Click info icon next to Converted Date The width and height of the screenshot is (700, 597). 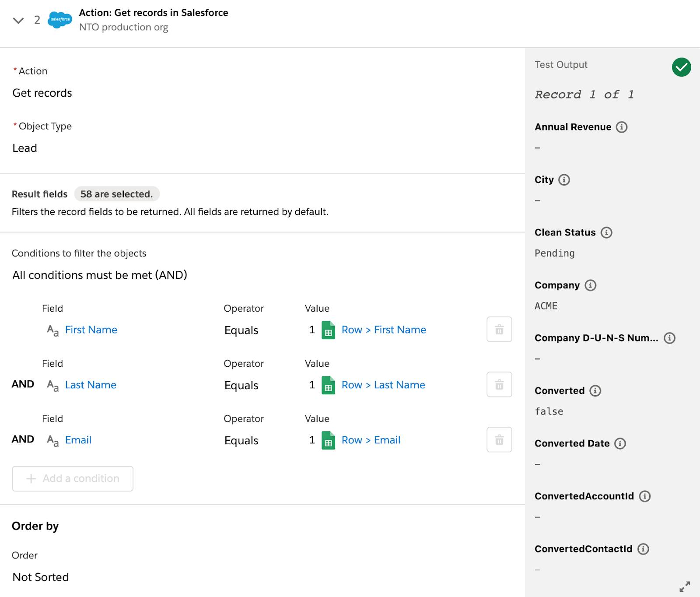point(620,443)
